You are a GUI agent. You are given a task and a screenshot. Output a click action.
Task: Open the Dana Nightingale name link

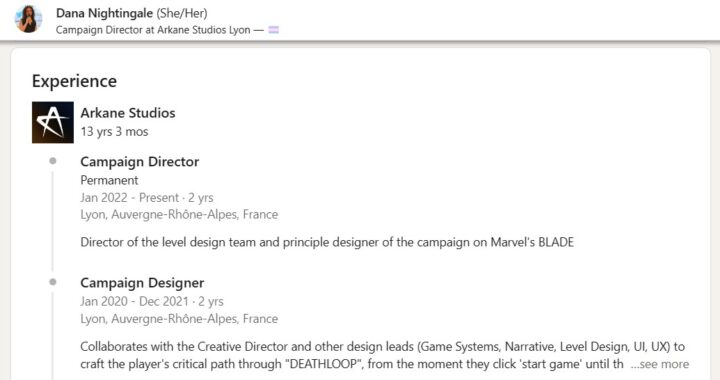(x=104, y=13)
